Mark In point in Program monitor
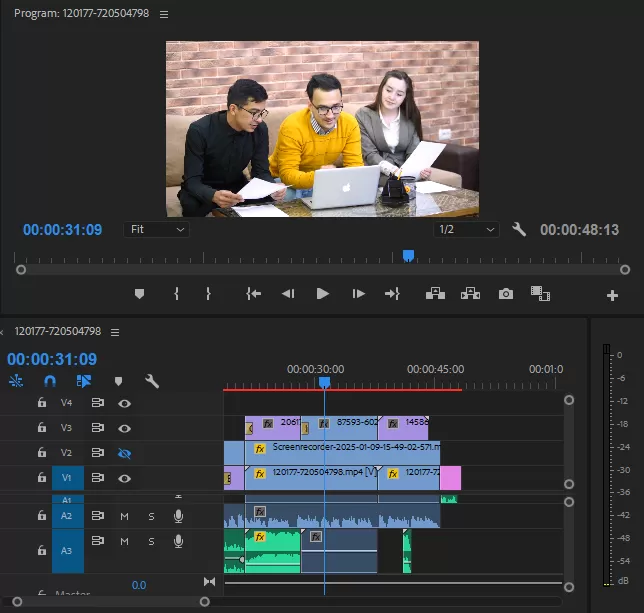 pyautogui.click(x=177, y=294)
